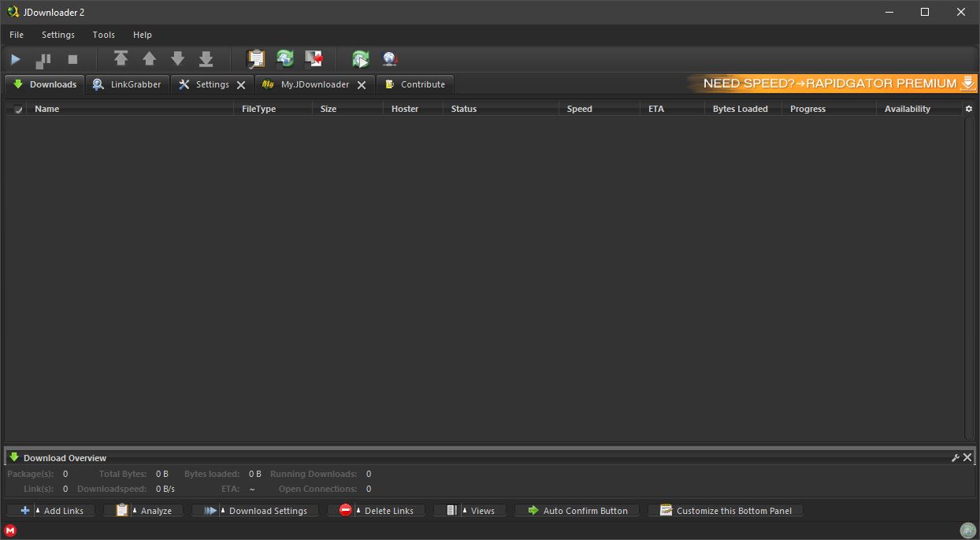Open the Contribute tab

415,84
